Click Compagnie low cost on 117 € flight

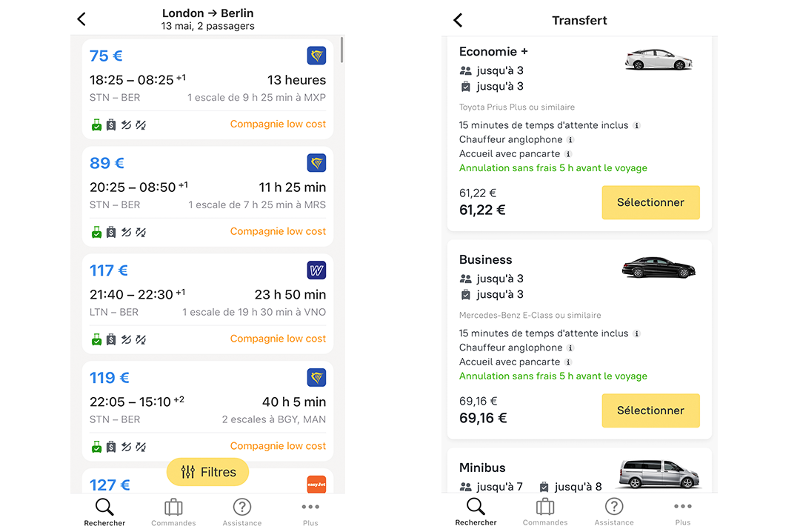click(x=278, y=339)
